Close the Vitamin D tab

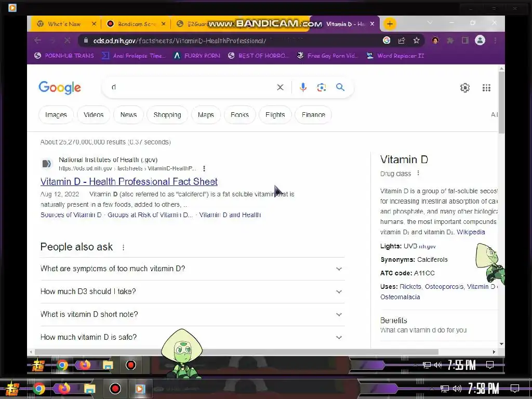click(372, 24)
